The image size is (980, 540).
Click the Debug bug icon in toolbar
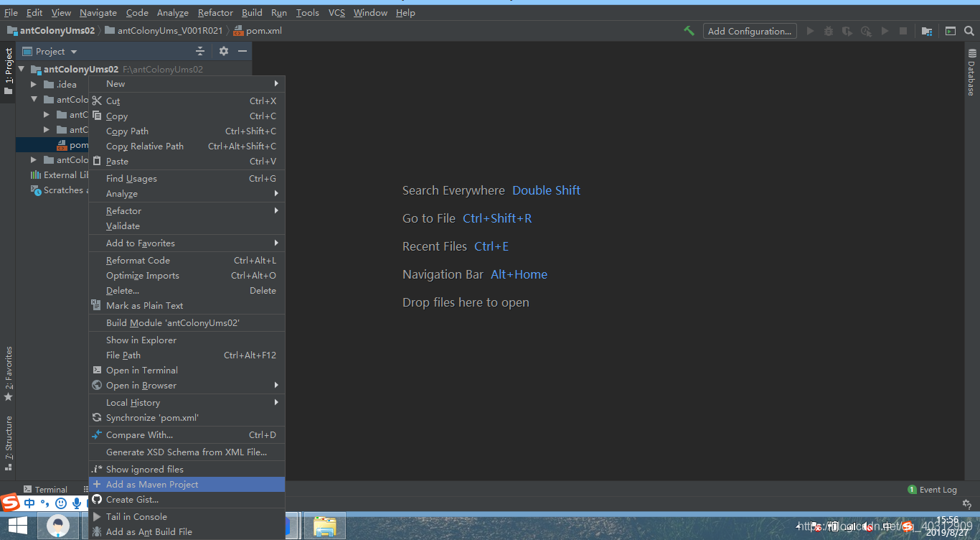[829, 31]
